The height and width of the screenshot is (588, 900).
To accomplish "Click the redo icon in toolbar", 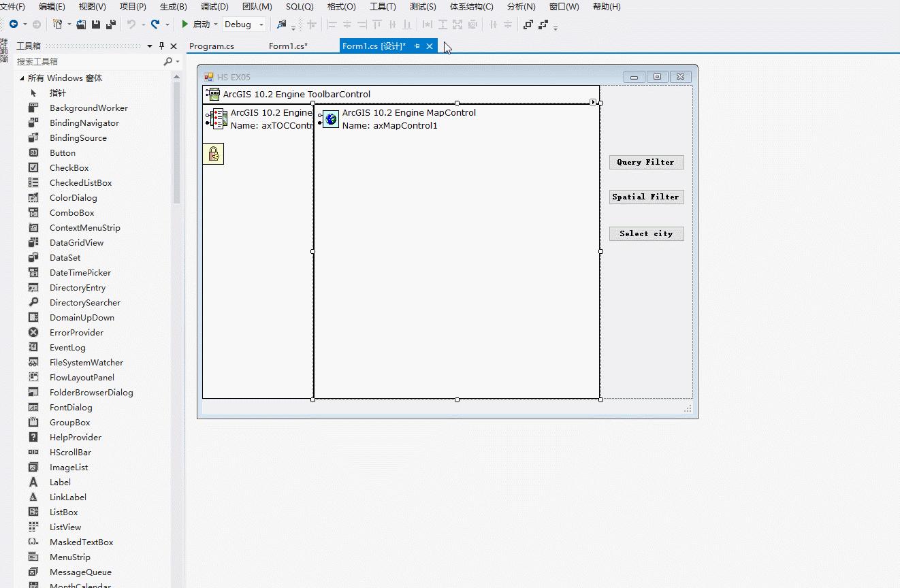I will (155, 24).
